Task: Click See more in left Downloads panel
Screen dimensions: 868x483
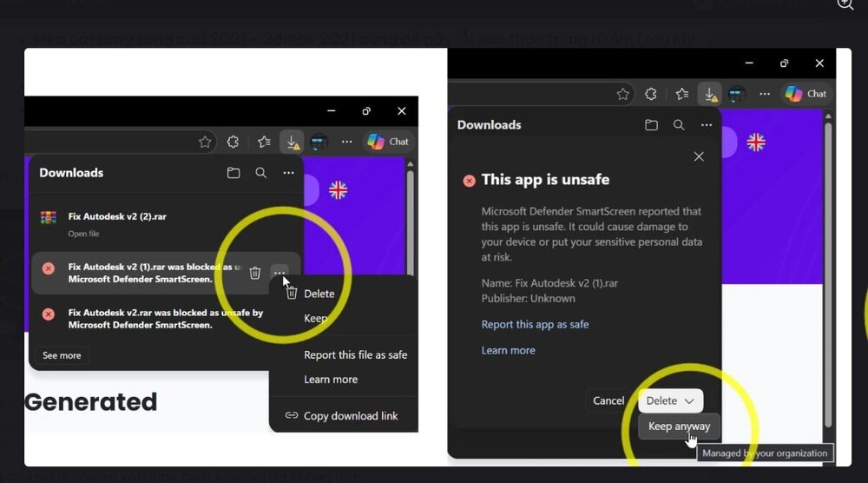Action: (62, 355)
